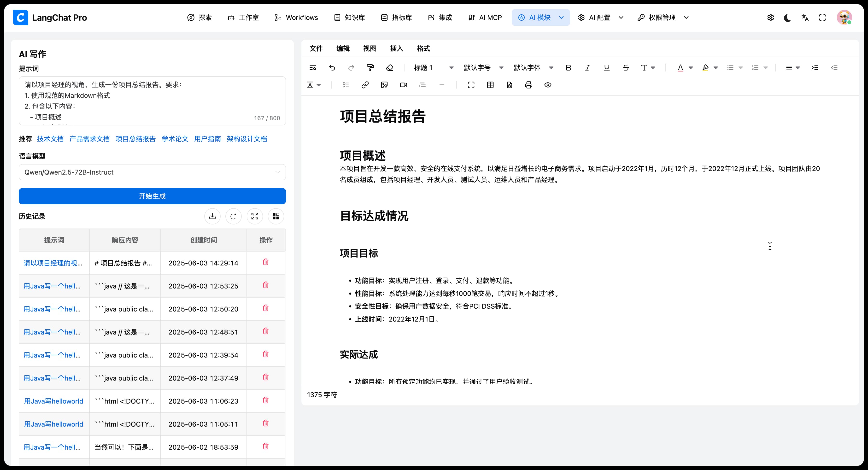Open the user avatar menu
The height and width of the screenshot is (470, 868).
pyautogui.click(x=845, y=18)
